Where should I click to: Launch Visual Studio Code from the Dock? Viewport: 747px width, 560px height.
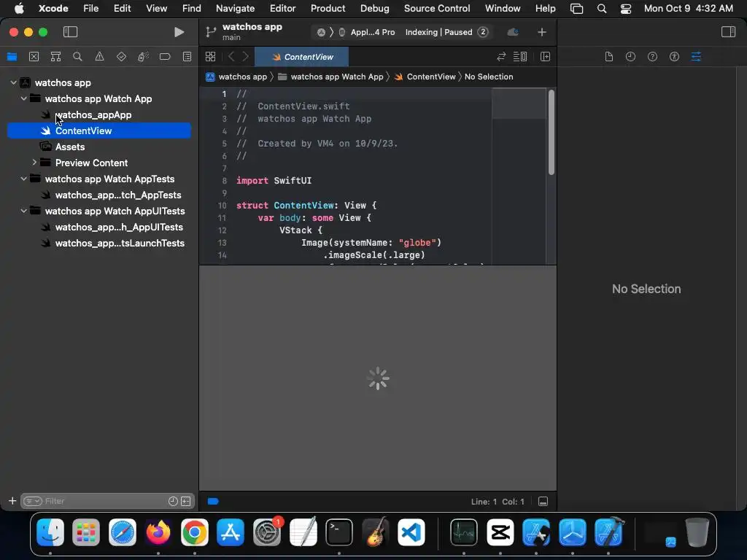pyautogui.click(x=411, y=532)
